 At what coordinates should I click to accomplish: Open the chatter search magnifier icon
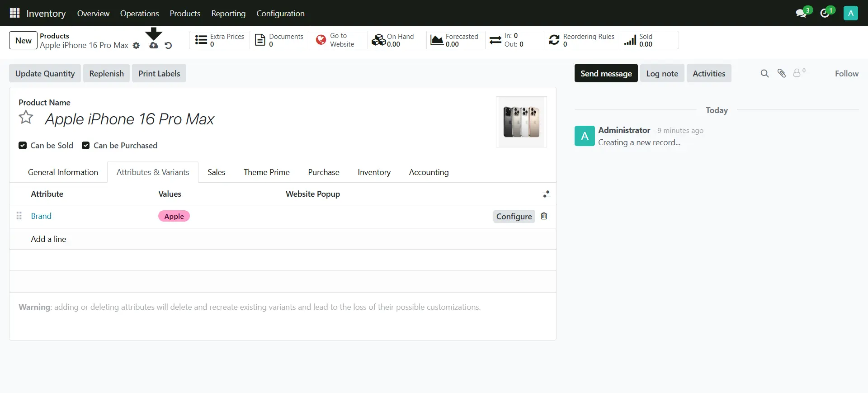coord(764,74)
